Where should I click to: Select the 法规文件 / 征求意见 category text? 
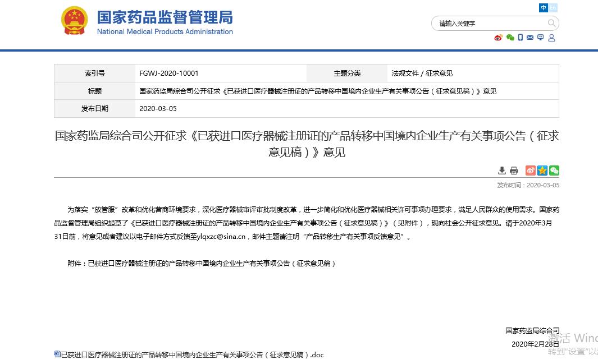pos(422,73)
